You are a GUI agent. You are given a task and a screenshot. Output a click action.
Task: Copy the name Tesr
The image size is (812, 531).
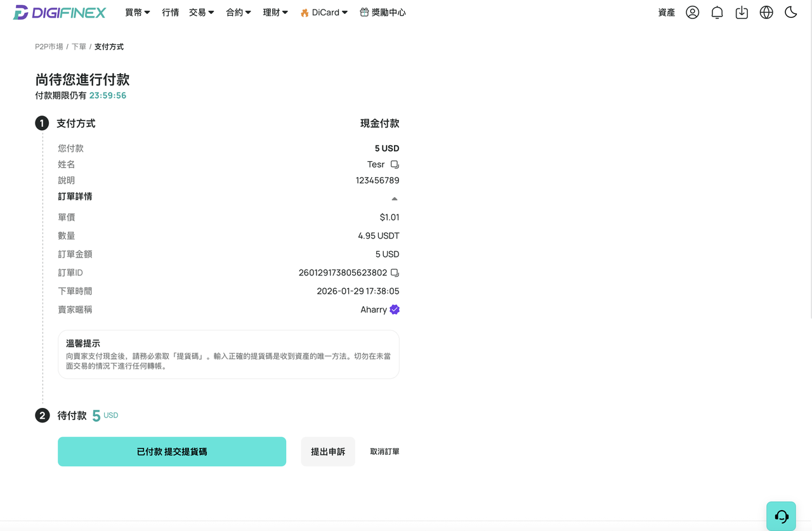click(395, 164)
